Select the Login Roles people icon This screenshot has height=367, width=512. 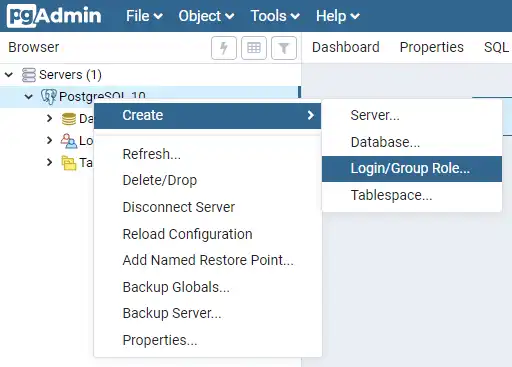pos(69,141)
